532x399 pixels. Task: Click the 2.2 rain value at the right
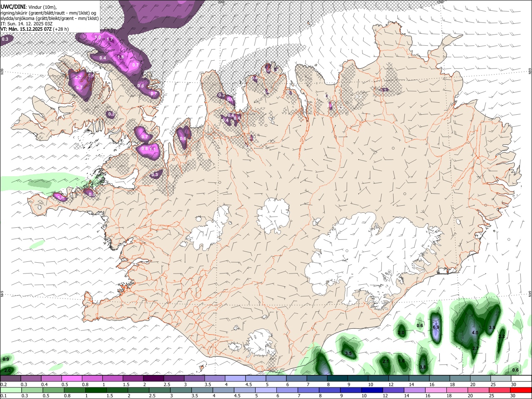click(x=502, y=336)
